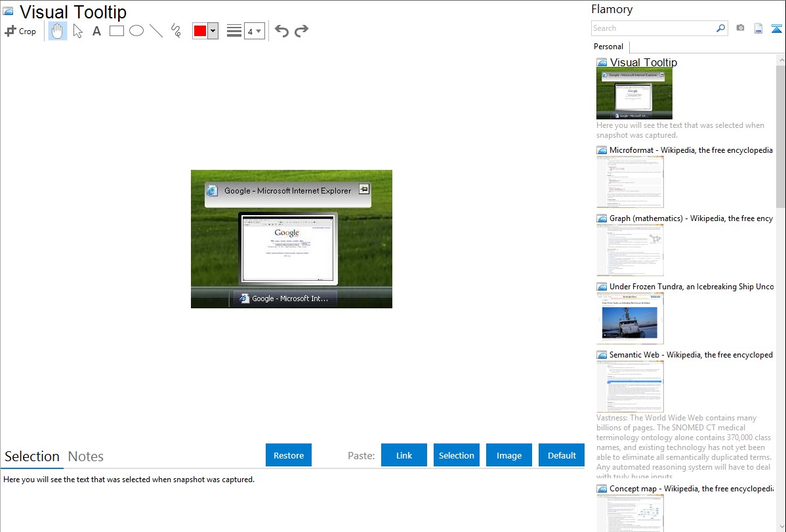Screen dimensions: 786x532
Task: Open the Selection tab
Action: [32, 457]
